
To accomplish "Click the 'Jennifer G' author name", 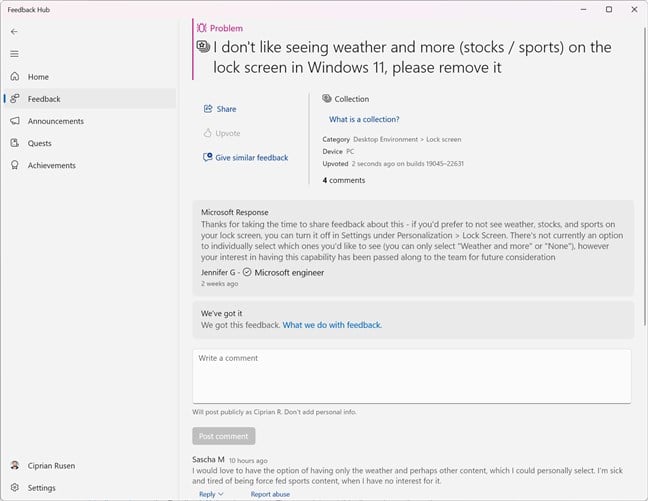I will [218, 272].
